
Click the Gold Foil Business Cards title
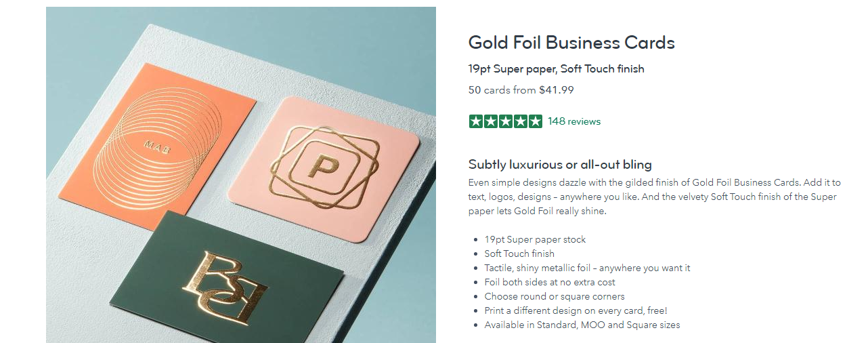(x=571, y=43)
